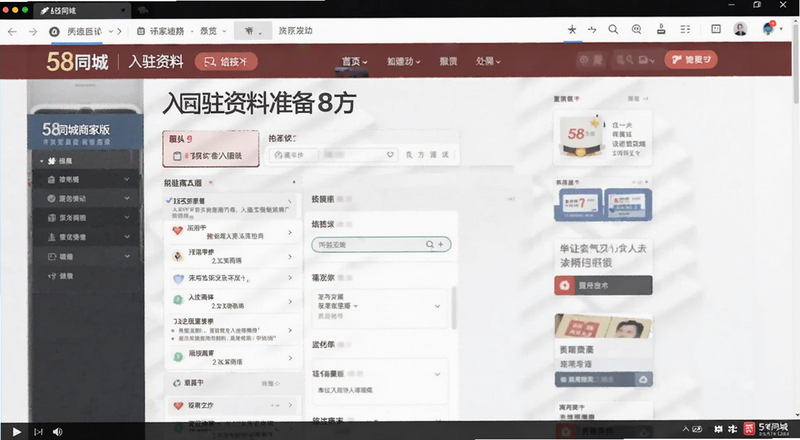Open the 首页 dropdown in red header
Image resolution: width=800 pixels, height=440 pixels.
(355, 61)
